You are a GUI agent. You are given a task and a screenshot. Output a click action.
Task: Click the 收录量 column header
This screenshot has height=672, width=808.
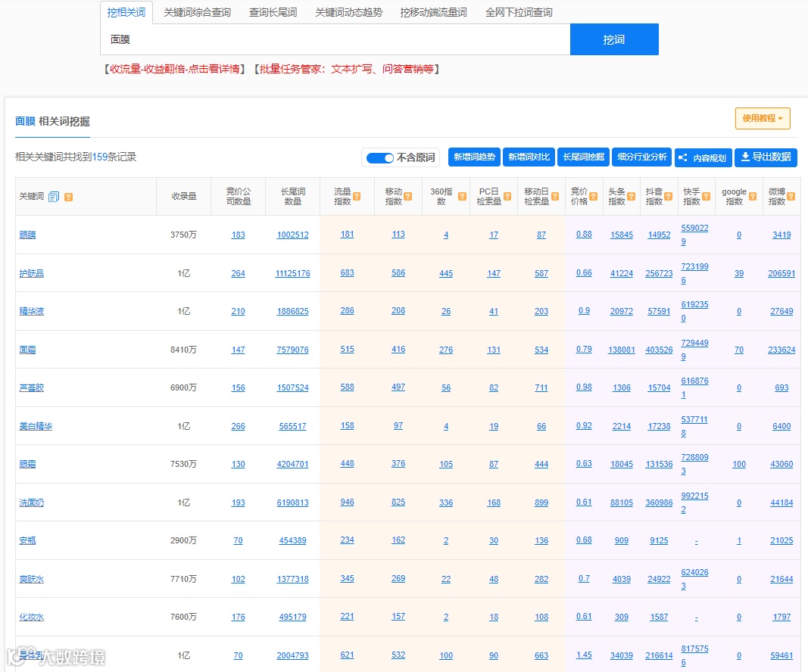184,197
